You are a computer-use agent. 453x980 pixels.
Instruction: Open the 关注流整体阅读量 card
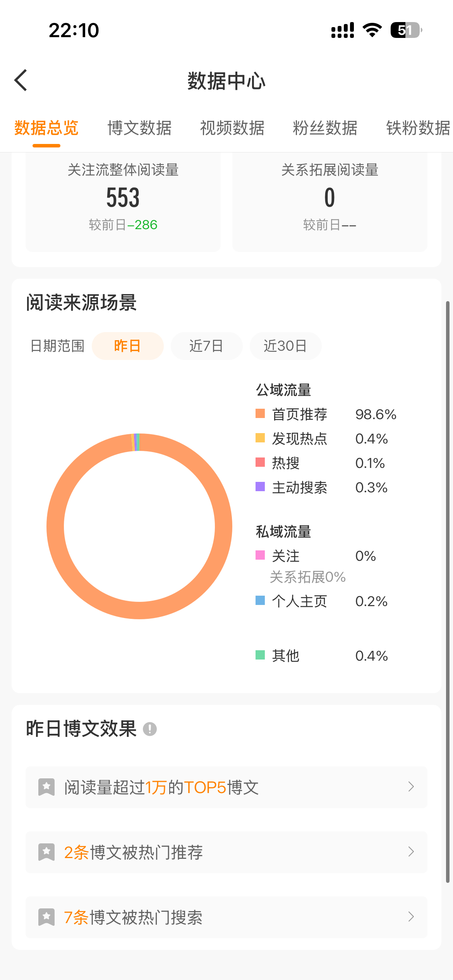[123, 201]
